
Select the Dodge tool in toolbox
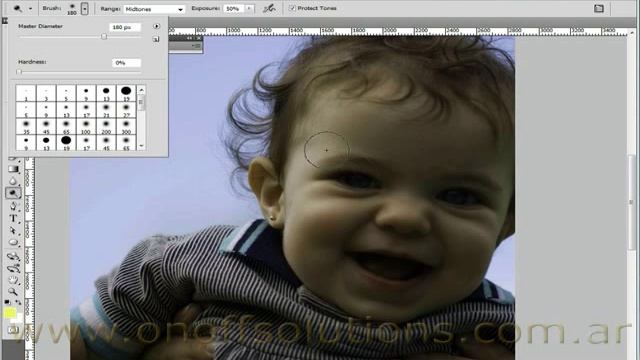pyautogui.click(x=13, y=193)
